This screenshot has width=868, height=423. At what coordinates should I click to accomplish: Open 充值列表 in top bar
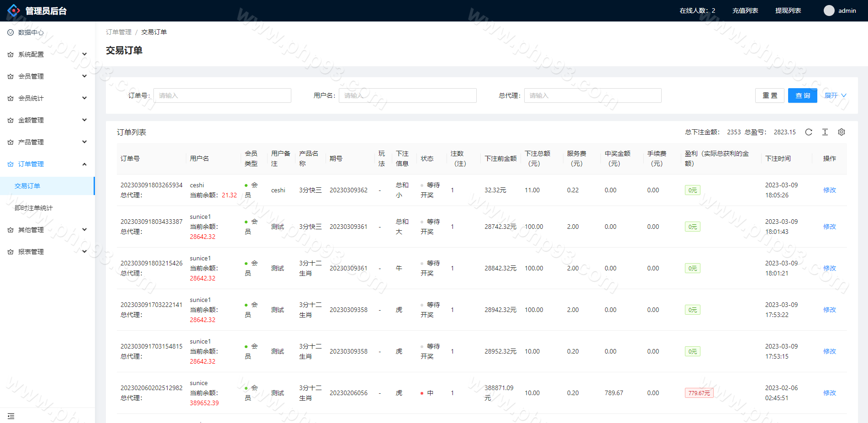pos(745,11)
